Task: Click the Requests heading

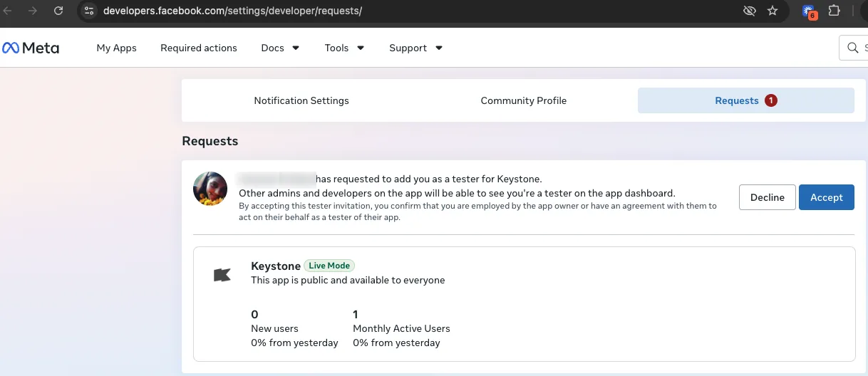Action: (210, 141)
